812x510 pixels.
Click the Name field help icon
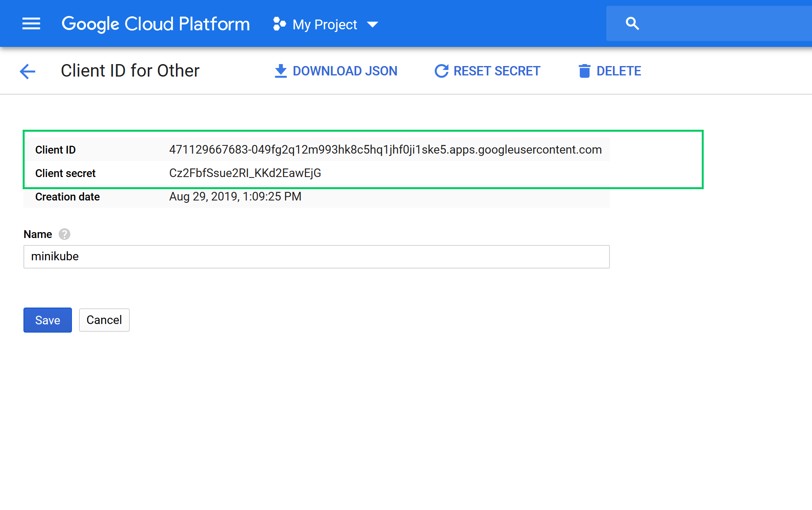pyautogui.click(x=65, y=234)
